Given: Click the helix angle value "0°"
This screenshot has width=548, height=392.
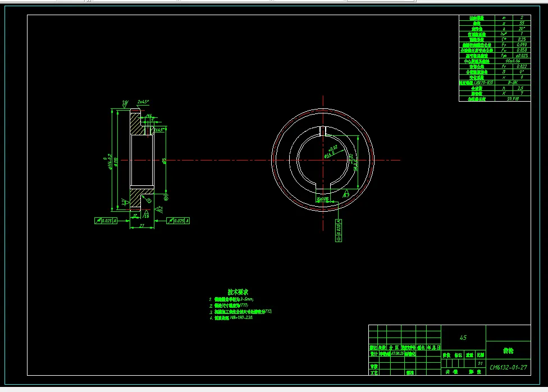Looking at the screenshot, I should 522,72.
